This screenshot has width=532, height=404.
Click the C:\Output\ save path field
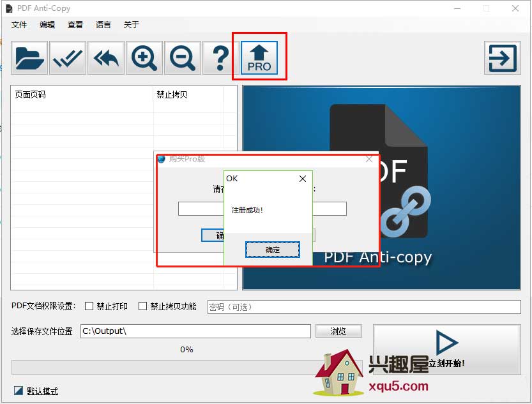click(x=195, y=331)
